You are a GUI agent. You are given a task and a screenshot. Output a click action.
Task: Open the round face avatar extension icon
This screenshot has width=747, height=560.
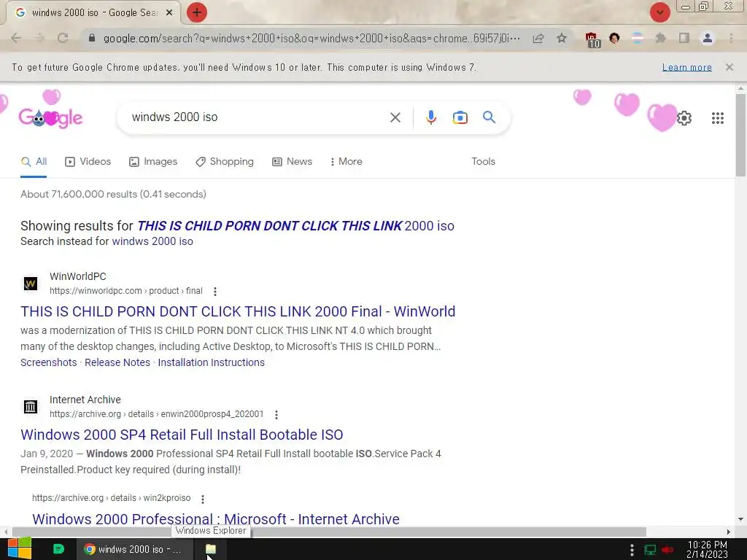tap(614, 38)
